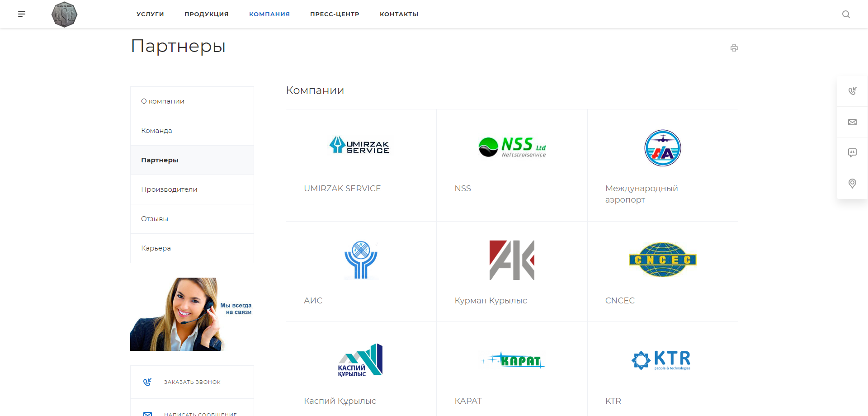Click the NSS Ltd Neftstroiservice logo
This screenshot has height=416, width=868.
pyautogui.click(x=512, y=147)
